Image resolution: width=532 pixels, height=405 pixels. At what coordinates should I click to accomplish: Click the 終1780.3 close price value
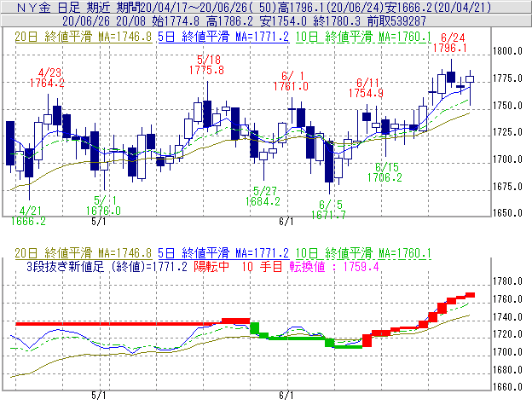click(x=337, y=21)
